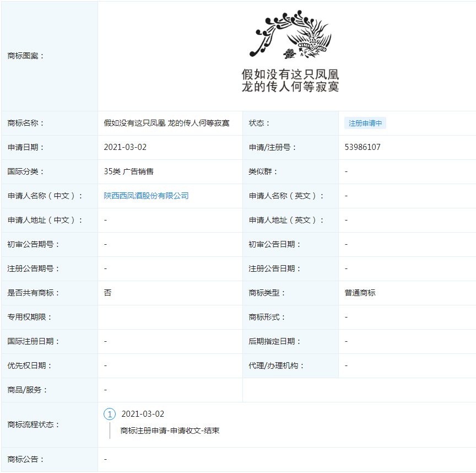The image size is (476, 473).
Task: Click the 注册公告日期 label
Action: tap(274, 268)
